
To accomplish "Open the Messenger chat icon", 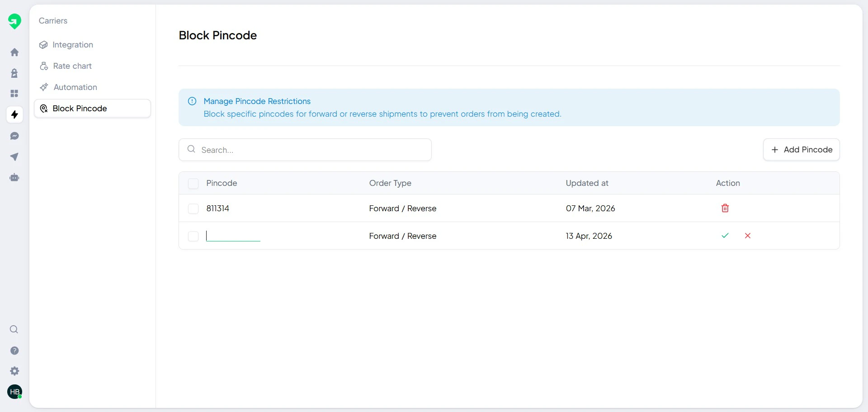I will tap(14, 136).
